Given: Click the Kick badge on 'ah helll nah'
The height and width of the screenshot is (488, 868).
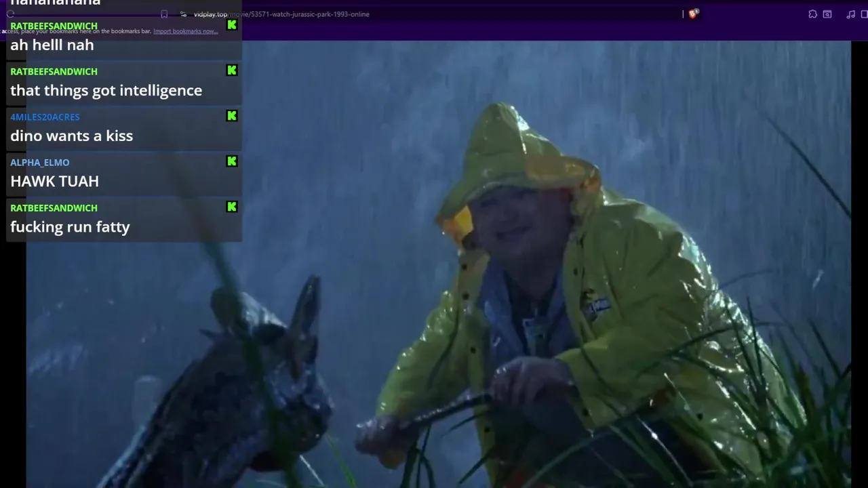Looking at the screenshot, I should [x=232, y=25].
